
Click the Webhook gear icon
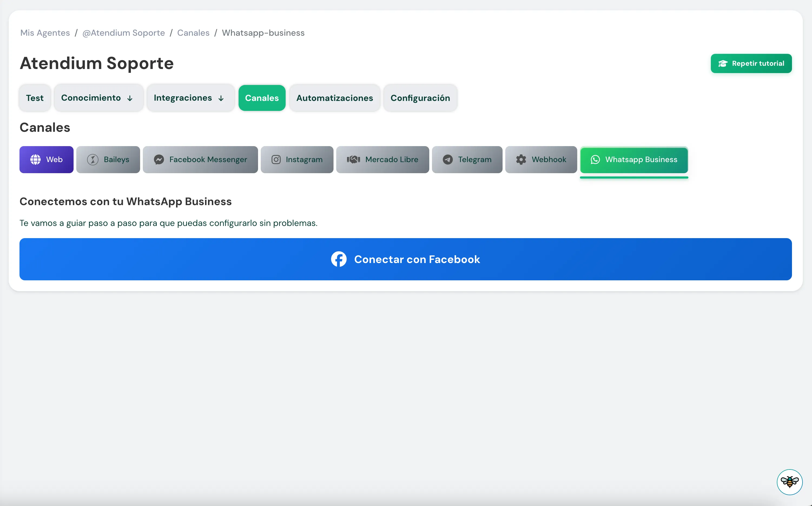click(521, 160)
